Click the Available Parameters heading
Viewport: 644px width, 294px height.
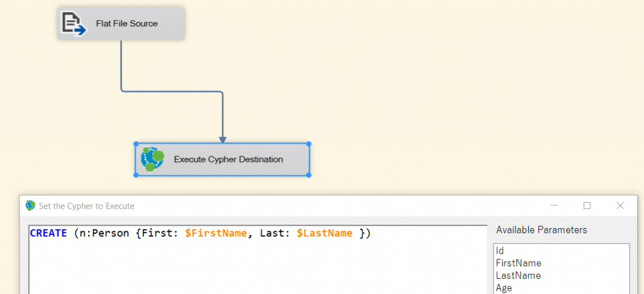pyautogui.click(x=541, y=230)
